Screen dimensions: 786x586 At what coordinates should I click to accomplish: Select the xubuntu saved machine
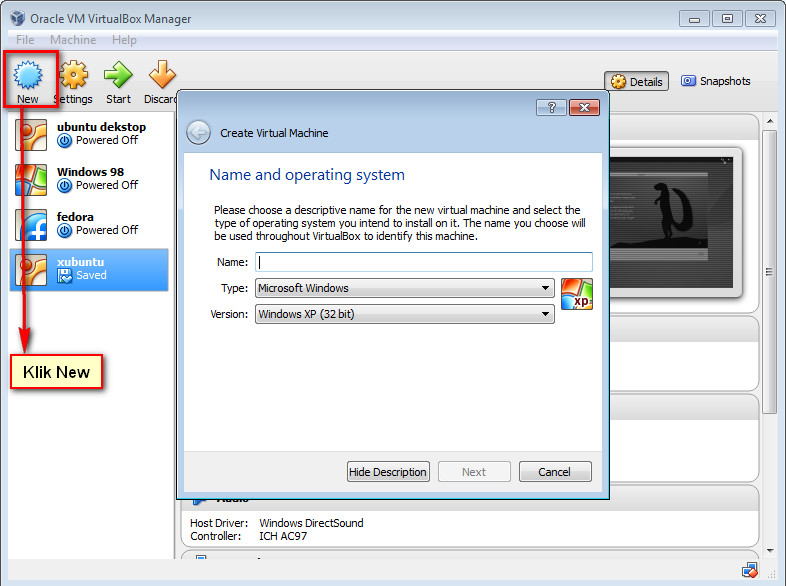(89, 270)
